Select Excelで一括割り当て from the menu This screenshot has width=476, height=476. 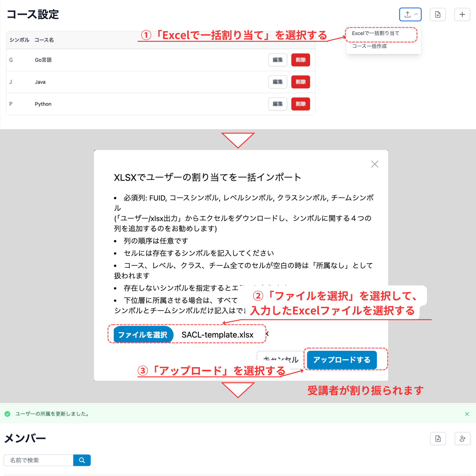pos(376,33)
